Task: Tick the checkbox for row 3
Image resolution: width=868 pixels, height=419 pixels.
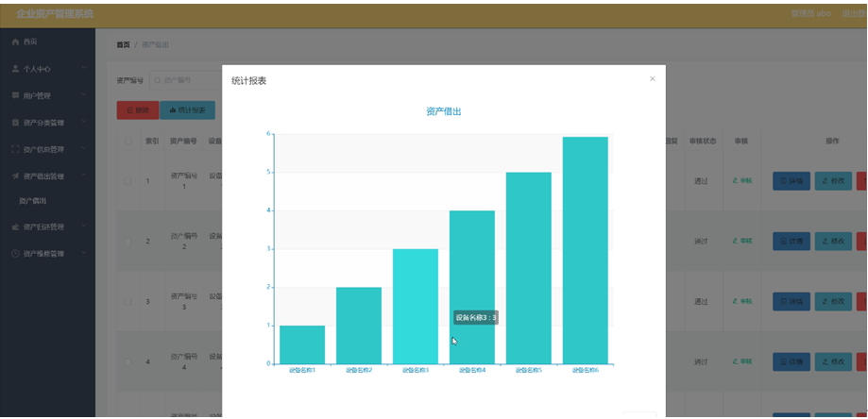Action: click(x=128, y=302)
